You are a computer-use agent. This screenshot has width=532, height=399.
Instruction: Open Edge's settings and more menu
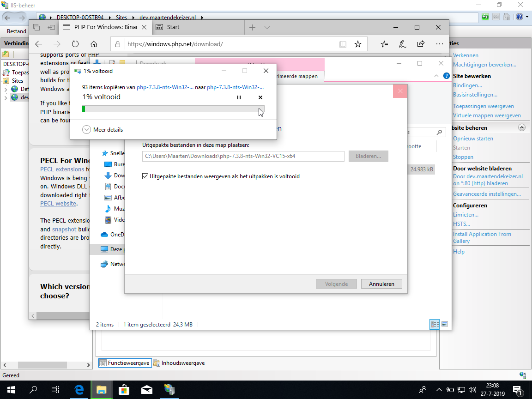[439, 44]
